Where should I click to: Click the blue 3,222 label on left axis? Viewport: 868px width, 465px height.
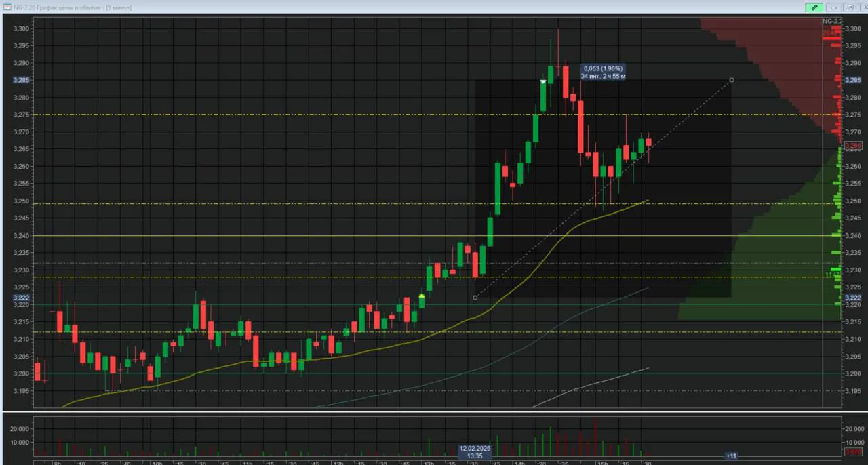tap(21, 298)
